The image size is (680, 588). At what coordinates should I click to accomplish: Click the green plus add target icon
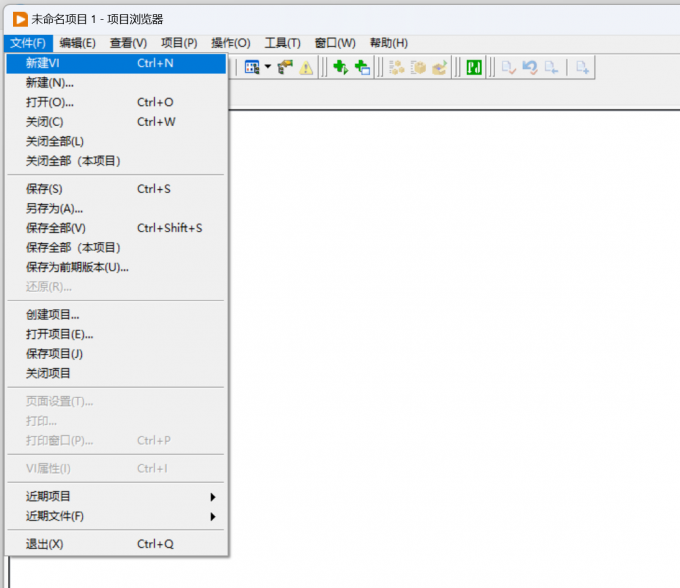click(x=341, y=67)
